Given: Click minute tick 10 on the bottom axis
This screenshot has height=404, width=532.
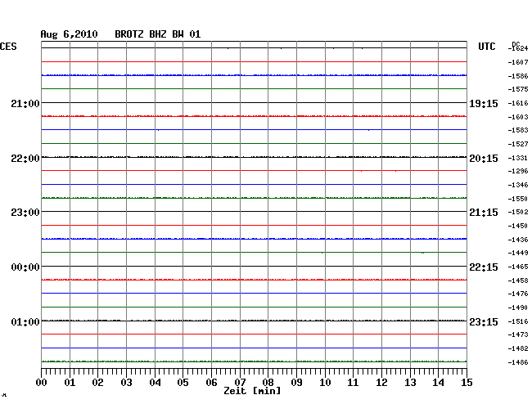Looking at the screenshot, I should click(325, 383).
